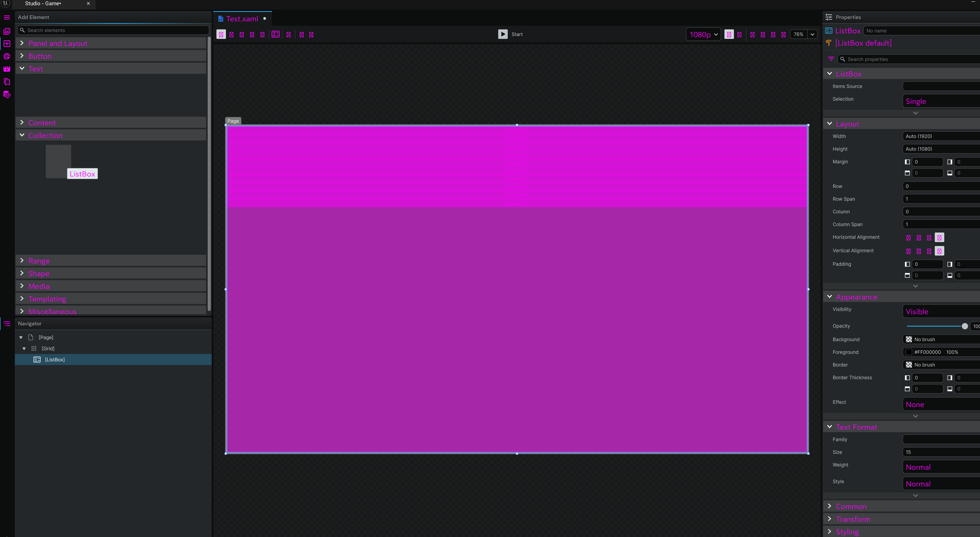Open the Visibility dropdown showing Visible
Viewport: 980px width, 537px height.
[941, 311]
